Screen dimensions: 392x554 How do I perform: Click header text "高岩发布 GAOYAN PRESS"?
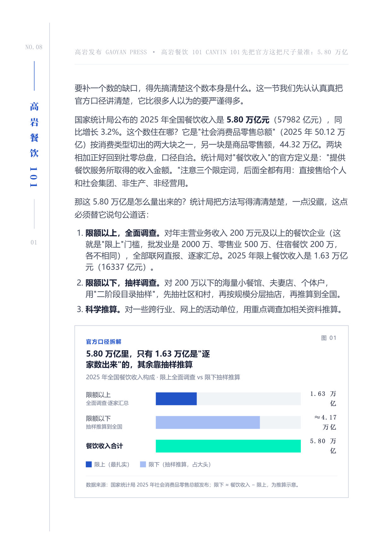(x=111, y=52)
